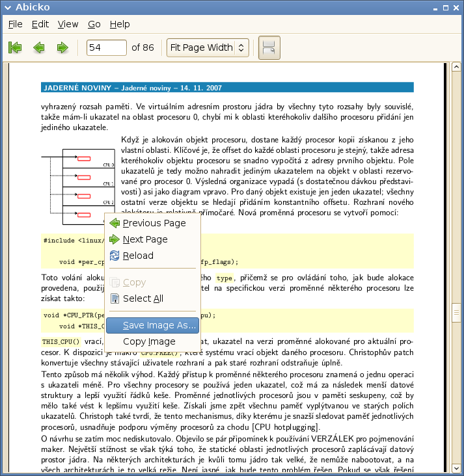The height and width of the screenshot is (476, 464).
Task: Click the scrollbar down arrow
Action: point(456,468)
